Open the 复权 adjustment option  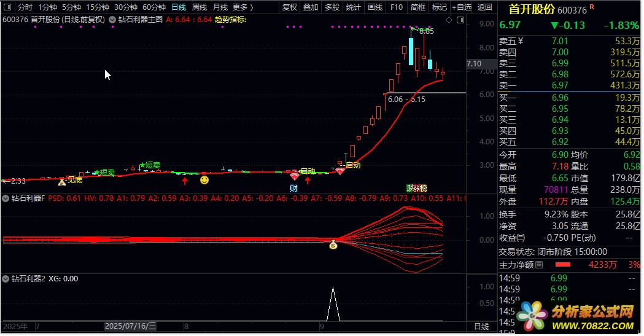[290, 7]
